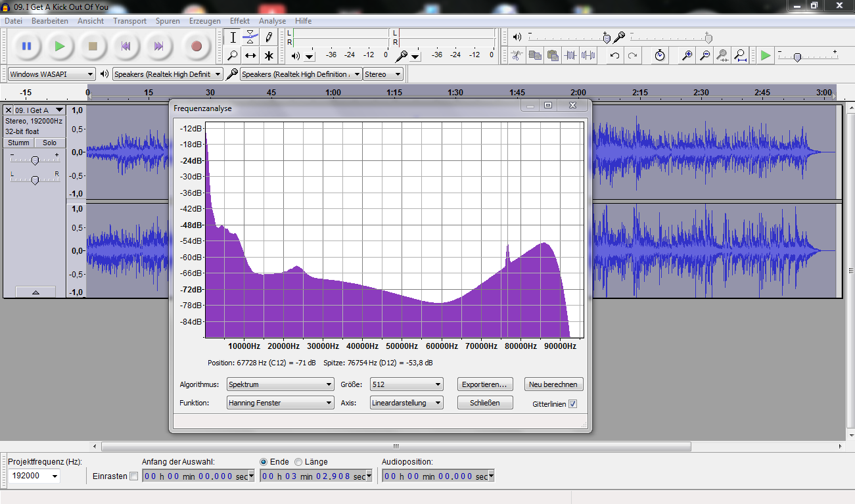This screenshot has height=504, width=855.
Task: Open the Analyse menu
Action: [x=272, y=21]
